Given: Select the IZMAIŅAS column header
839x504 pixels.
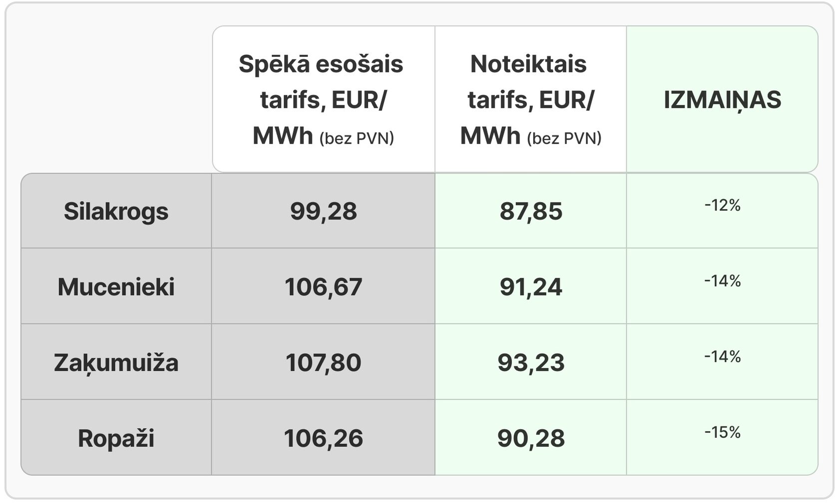Looking at the screenshot, I should pyautogui.click(x=722, y=99).
